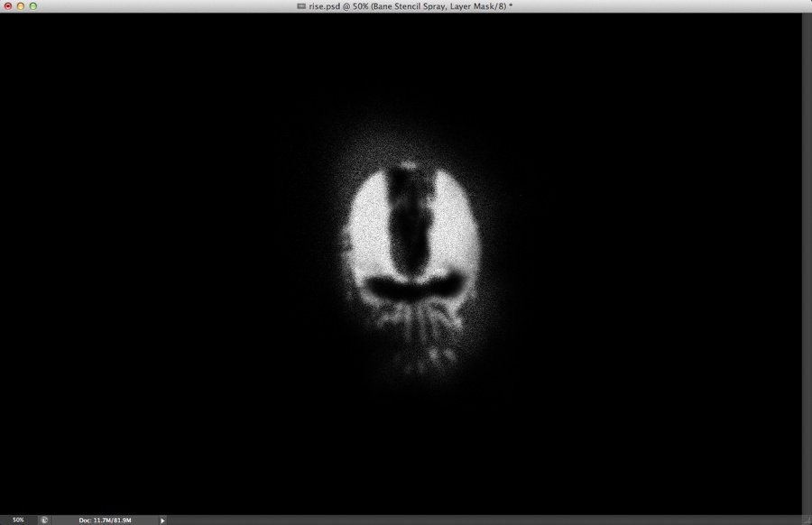
Task: Open the status bar info arrow menu
Action: point(162,520)
